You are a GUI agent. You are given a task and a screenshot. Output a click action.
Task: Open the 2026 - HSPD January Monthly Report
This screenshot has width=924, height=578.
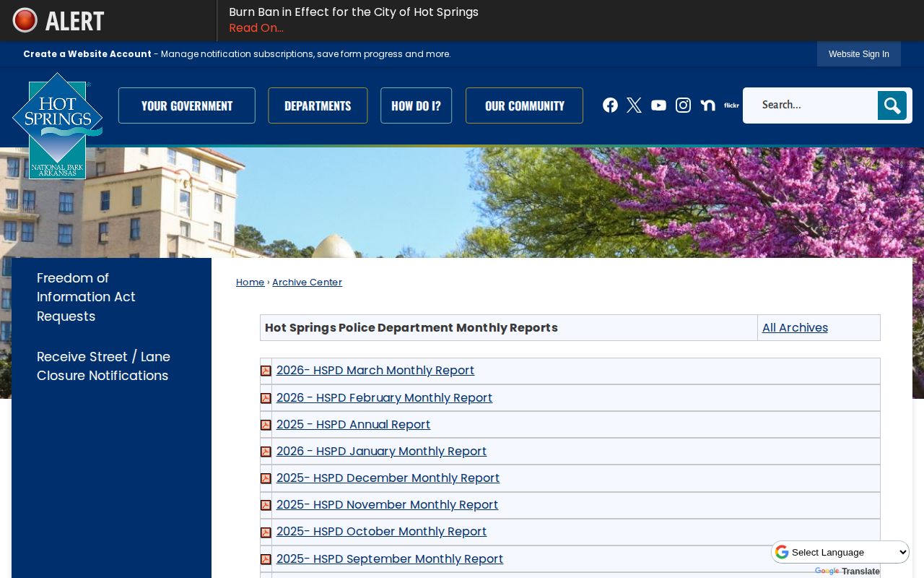click(x=381, y=452)
